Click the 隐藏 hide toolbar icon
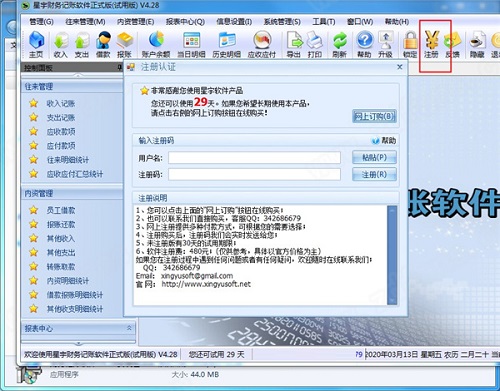The width and height of the screenshot is (500, 391). pyautogui.click(x=477, y=44)
